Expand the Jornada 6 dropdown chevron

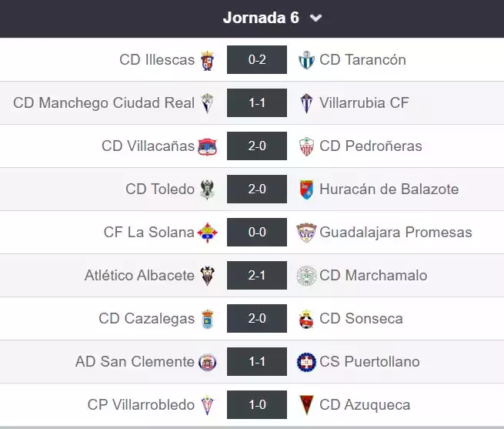(x=316, y=18)
